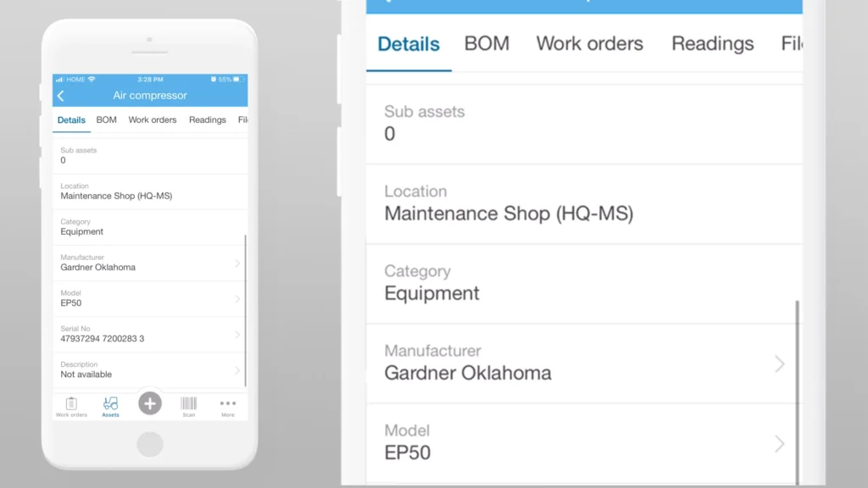Switch to BOM tab in the enlarged view

(487, 44)
